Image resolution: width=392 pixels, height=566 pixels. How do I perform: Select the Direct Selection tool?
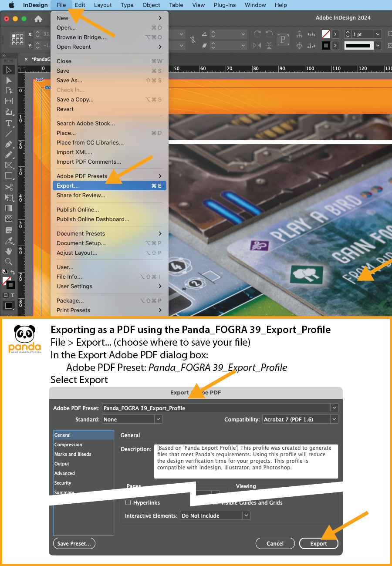[9, 81]
